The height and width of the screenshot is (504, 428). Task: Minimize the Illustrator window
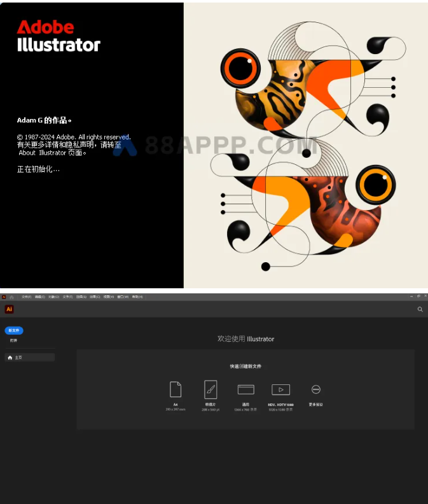[411, 297]
